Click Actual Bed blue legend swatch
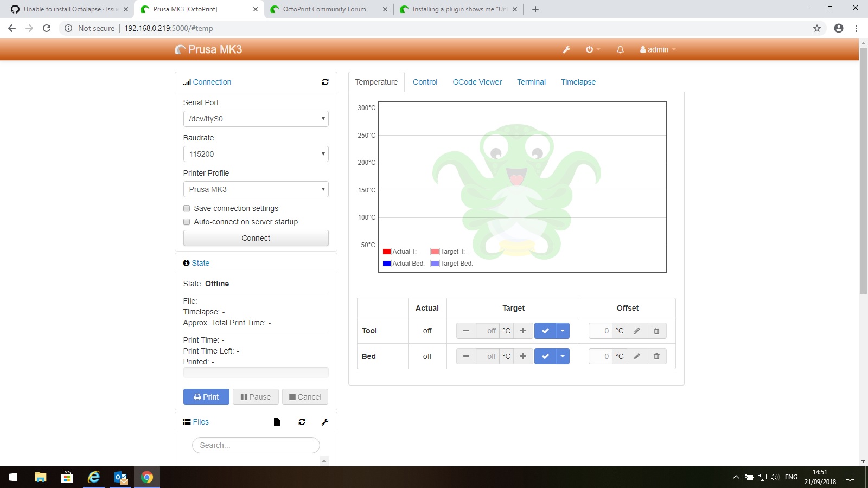 (387, 264)
